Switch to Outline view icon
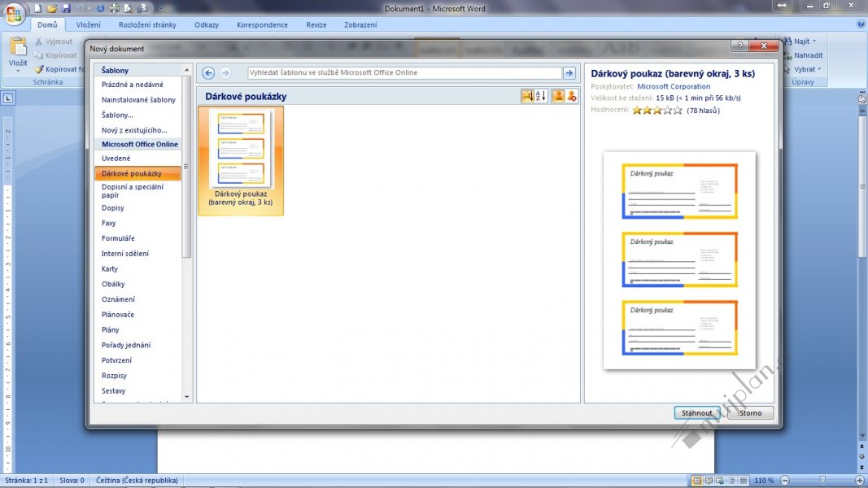This screenshot has width=868, height=488. [x=732, y=480]
